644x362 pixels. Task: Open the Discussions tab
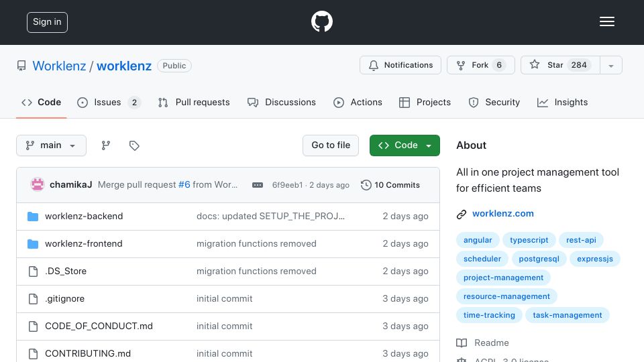tap(282, 102)
